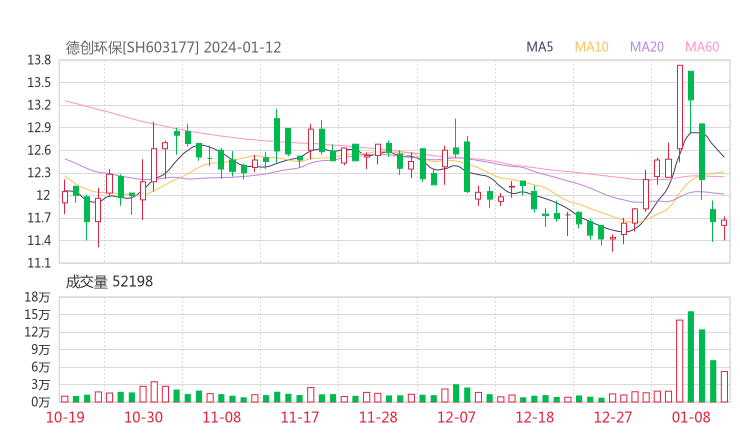The height and width of the screenshot is (440, 740).
Task: Click the 12万 volume axis label
Action: click(37, 332)
